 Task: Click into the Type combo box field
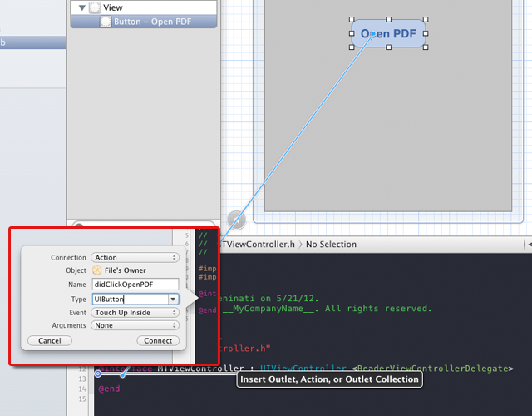[131, 299]
